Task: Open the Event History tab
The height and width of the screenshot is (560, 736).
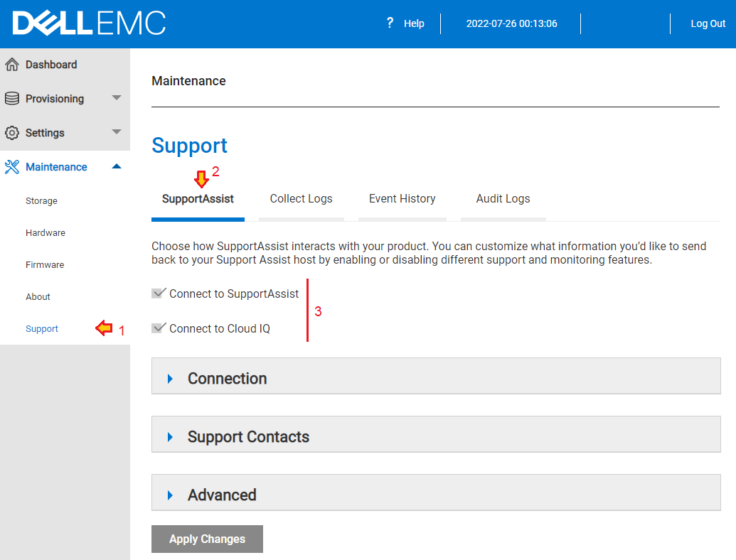Action: [x=402, y=199]
